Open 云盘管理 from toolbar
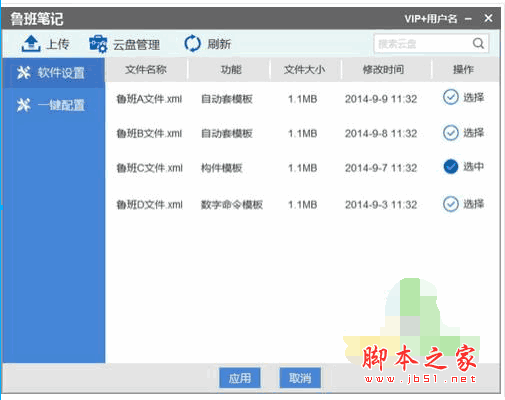 tap(136, 44)
